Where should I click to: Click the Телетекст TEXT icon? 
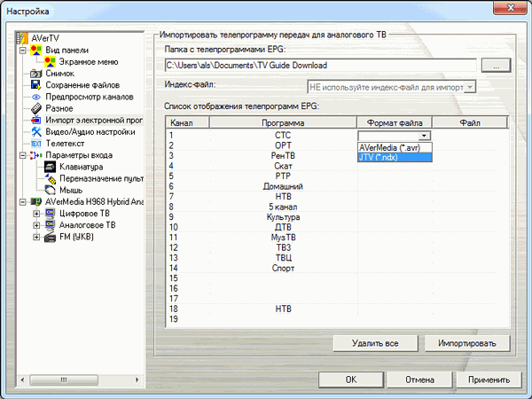click(36, 144)
